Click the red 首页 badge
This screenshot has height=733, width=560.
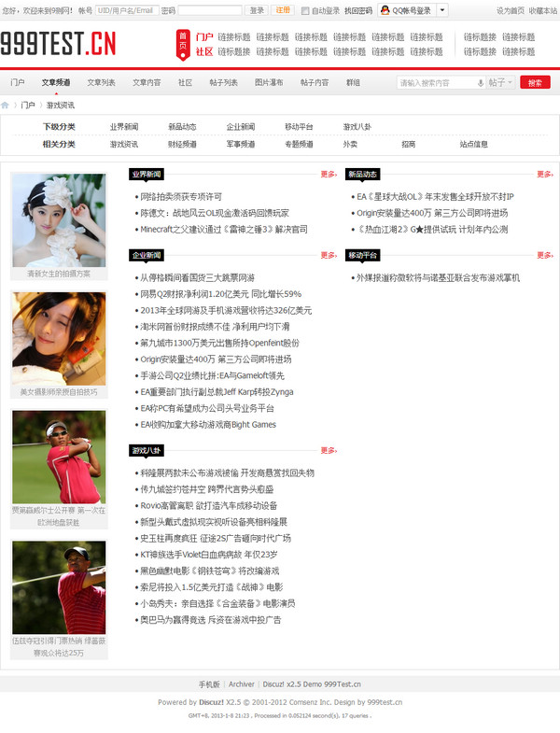pos(183,45)
